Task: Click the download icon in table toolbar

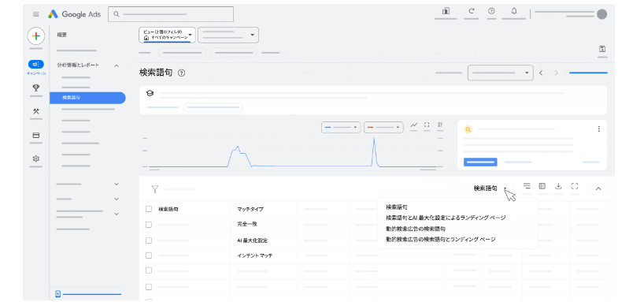Action: coord(558,186)
